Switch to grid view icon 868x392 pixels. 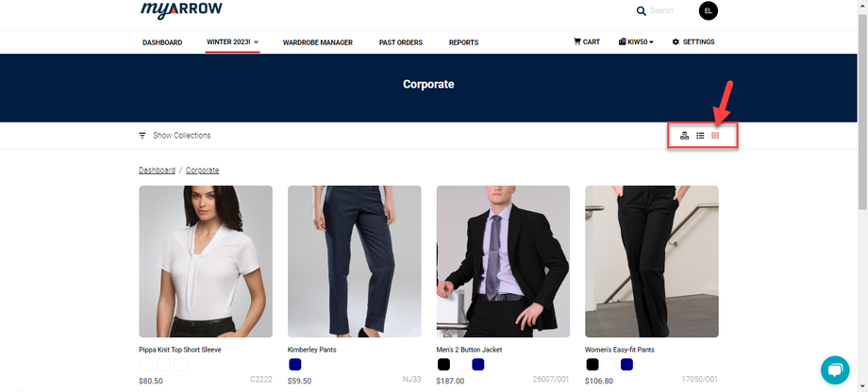click(715, 136)
